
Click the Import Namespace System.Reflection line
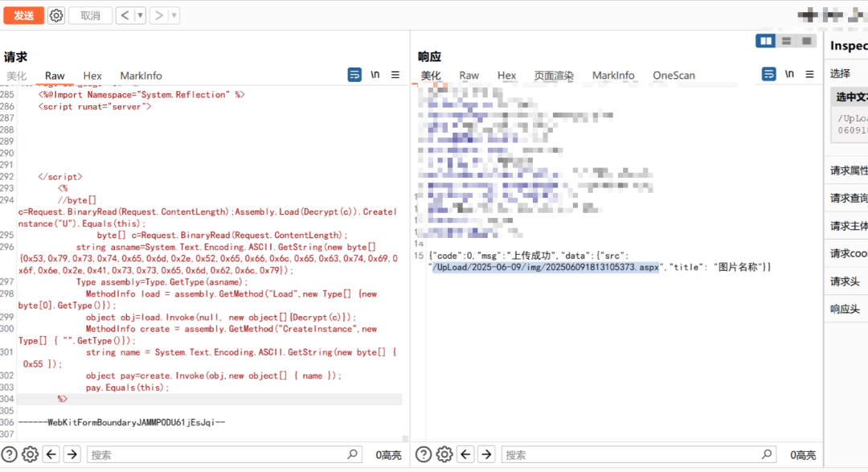click(x=141, y=95)
